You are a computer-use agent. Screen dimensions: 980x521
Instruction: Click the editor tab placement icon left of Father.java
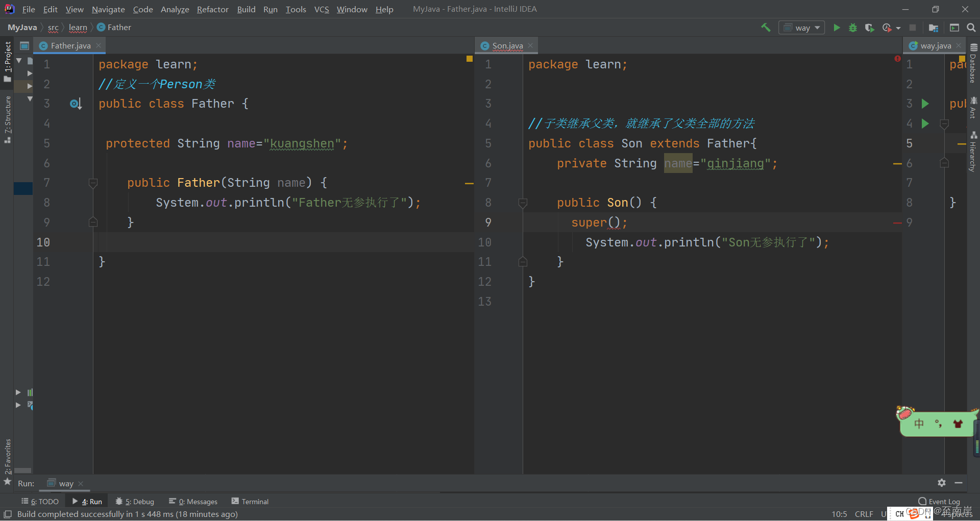pyautogui.click(x=24, y=46)
